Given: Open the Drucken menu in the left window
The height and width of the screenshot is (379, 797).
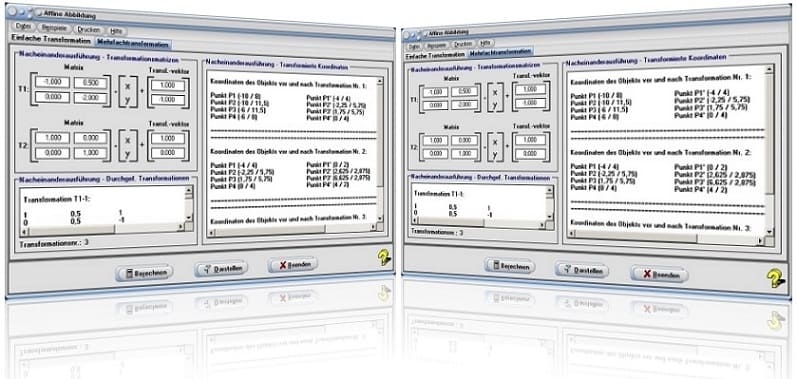Looking at the screenshot, I should click(88, 29).
